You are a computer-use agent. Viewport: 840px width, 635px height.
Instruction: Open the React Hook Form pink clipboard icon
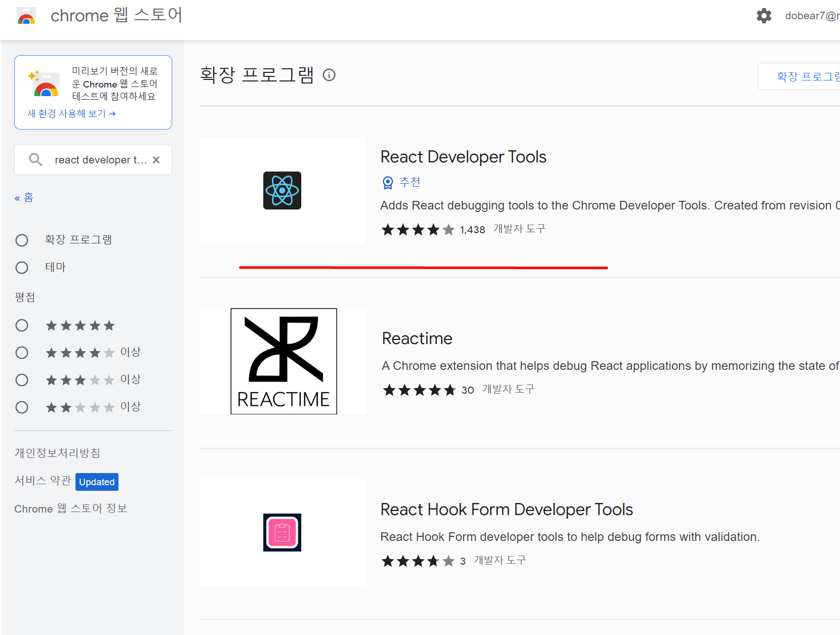pyautogui.click(x=282, y=532)
